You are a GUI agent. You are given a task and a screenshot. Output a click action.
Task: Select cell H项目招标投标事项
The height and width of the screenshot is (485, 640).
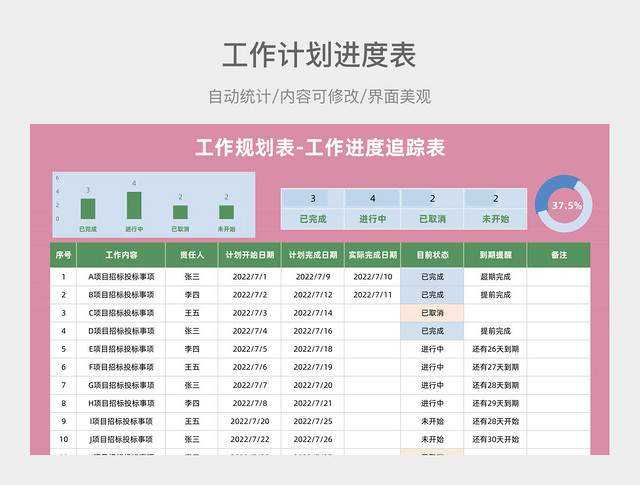(121, 403)
